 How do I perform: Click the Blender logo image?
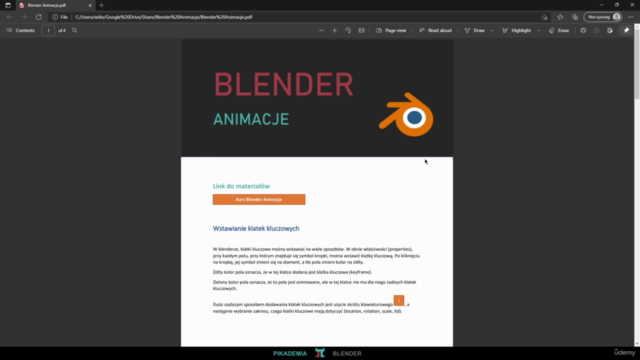pyautogui.click(x=407, y=115)
